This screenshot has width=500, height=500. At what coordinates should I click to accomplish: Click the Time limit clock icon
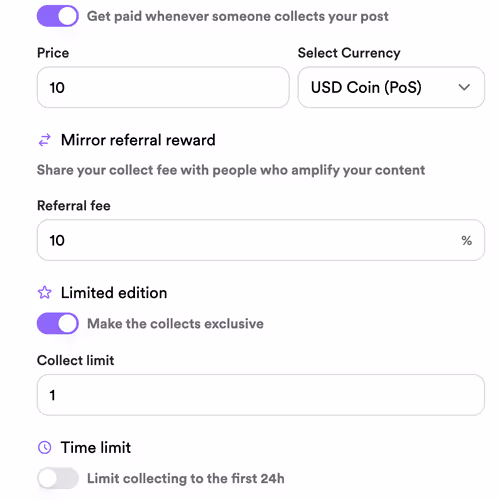[x=45, y=447]
